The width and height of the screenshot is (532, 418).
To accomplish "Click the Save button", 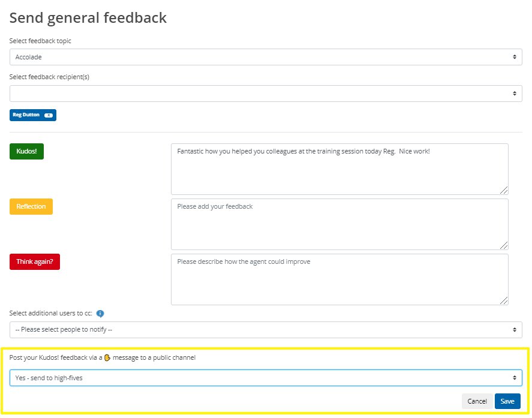I will coord(507,402).
